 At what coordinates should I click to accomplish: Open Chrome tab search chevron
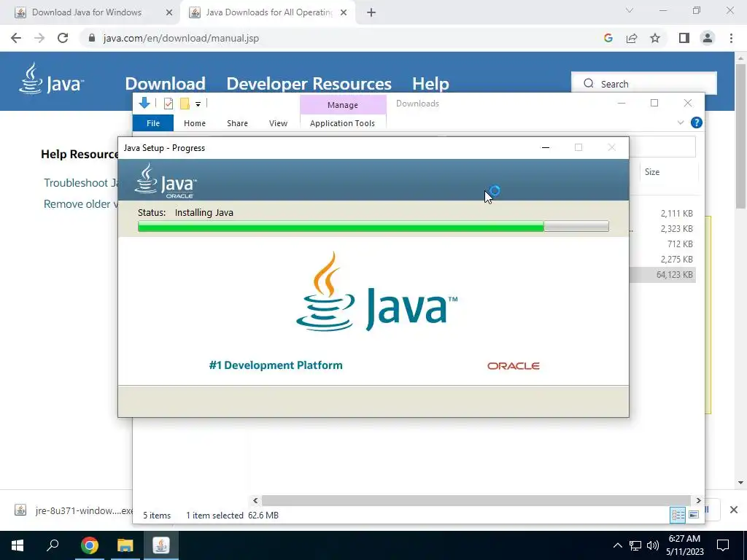630,10
